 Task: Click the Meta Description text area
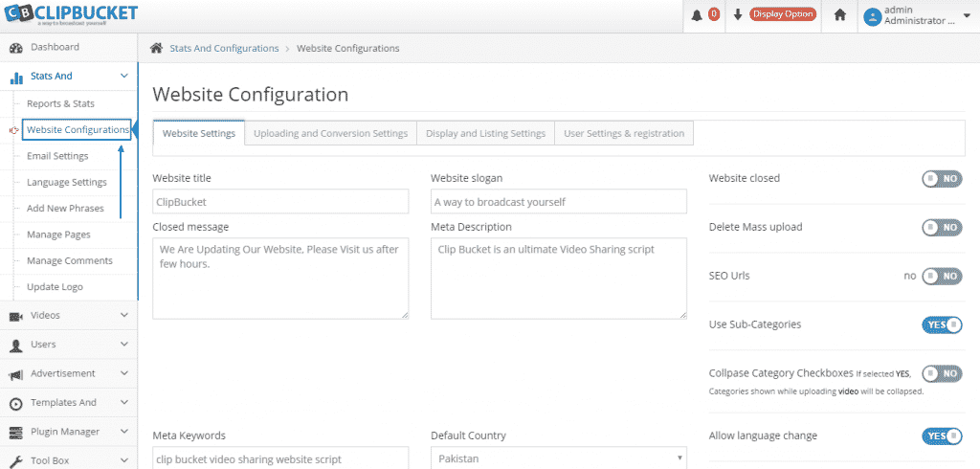pos(559,279)
